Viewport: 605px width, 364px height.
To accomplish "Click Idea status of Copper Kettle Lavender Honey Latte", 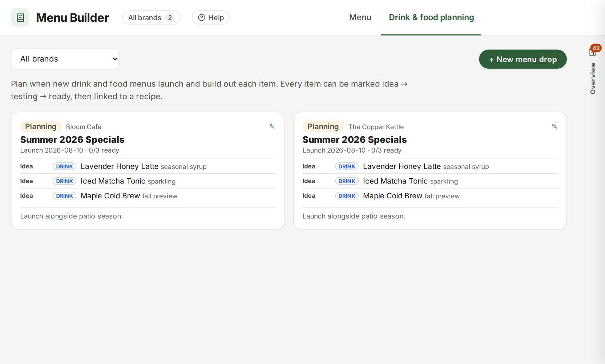I will click(309, 166).
